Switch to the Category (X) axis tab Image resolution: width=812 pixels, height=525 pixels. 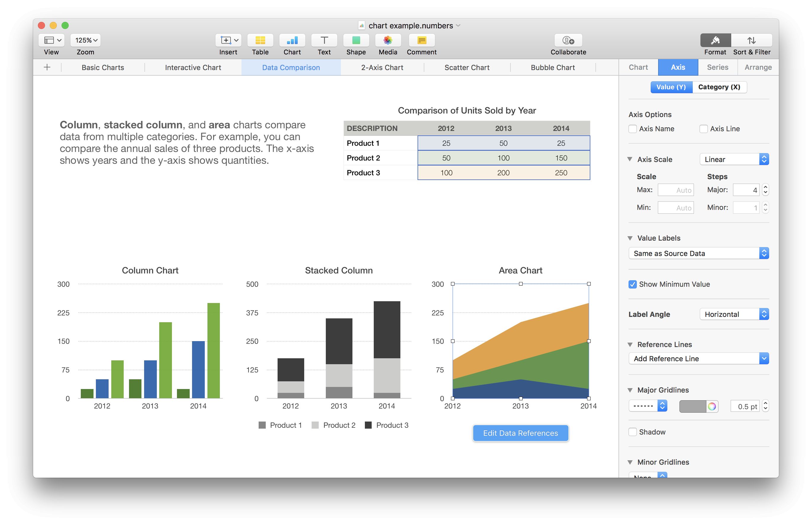(719, 86)
